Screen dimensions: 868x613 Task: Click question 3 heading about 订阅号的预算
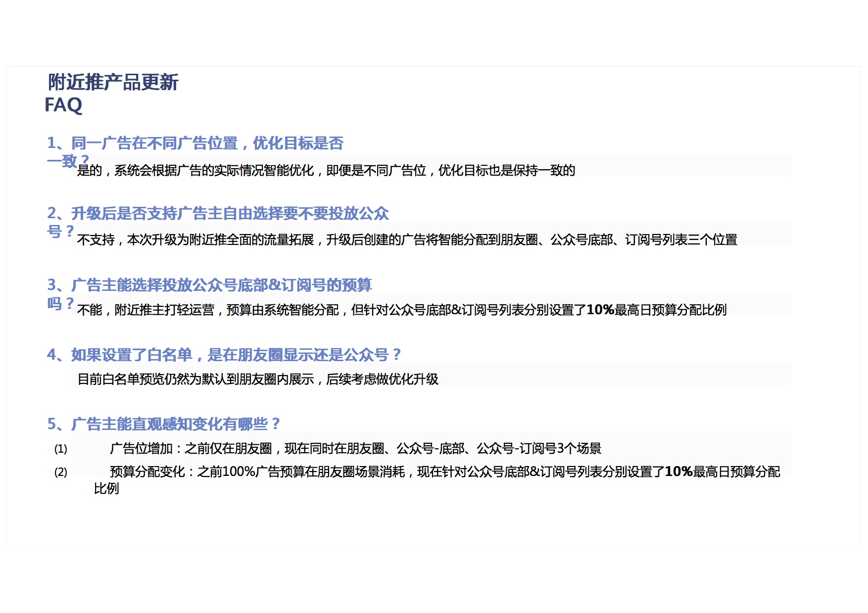[x=209, y=285]
